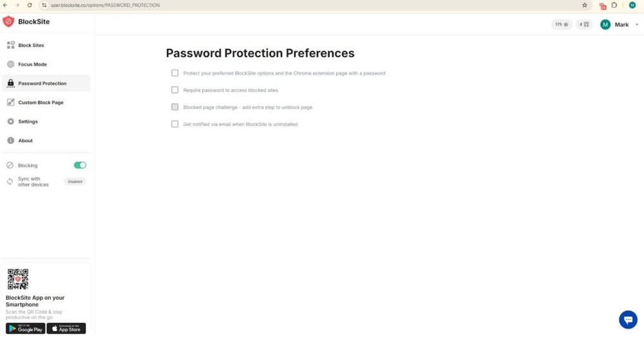Open Settings from the sidebar
The width and height of the screenshot is (644, 337).
[x=28, y=122]
